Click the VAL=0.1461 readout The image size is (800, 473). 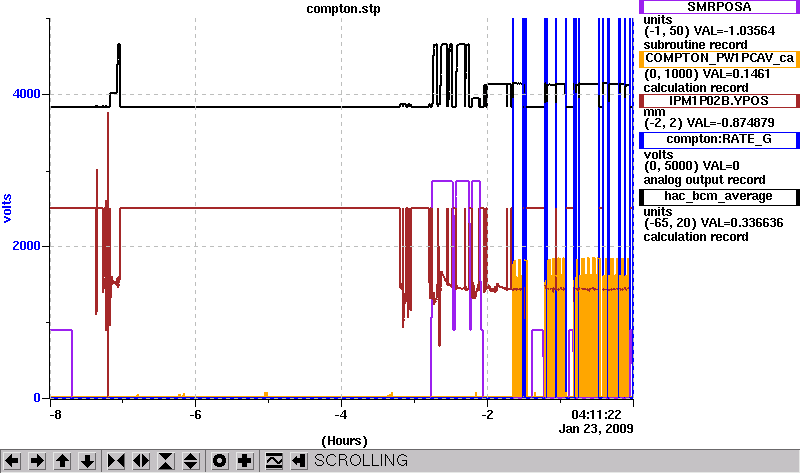point(736,74)
